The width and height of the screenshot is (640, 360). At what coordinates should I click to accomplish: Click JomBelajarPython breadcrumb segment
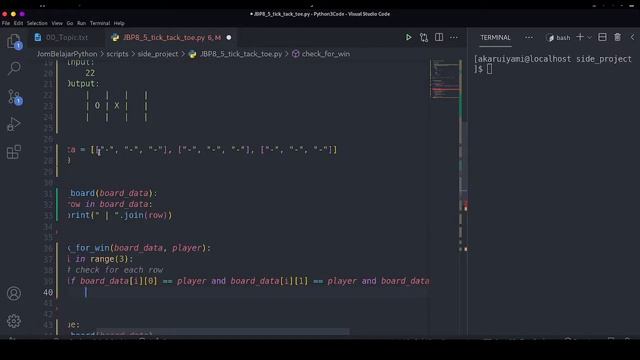coord(67,54)
